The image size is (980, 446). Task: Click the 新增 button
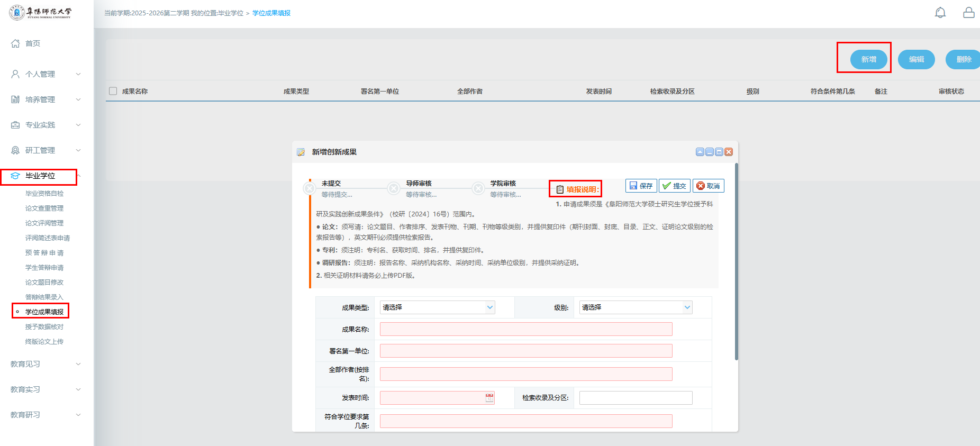[868, 59]
